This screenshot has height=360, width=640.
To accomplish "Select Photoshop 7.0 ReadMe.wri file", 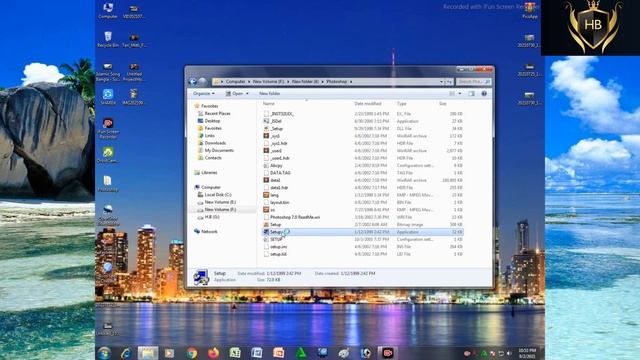I will 292,217.
